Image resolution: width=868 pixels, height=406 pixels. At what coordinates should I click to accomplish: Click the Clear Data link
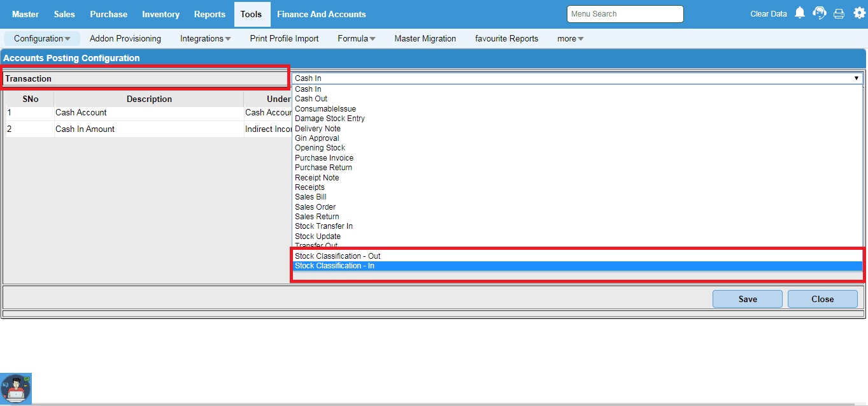[x=768, y=14]
